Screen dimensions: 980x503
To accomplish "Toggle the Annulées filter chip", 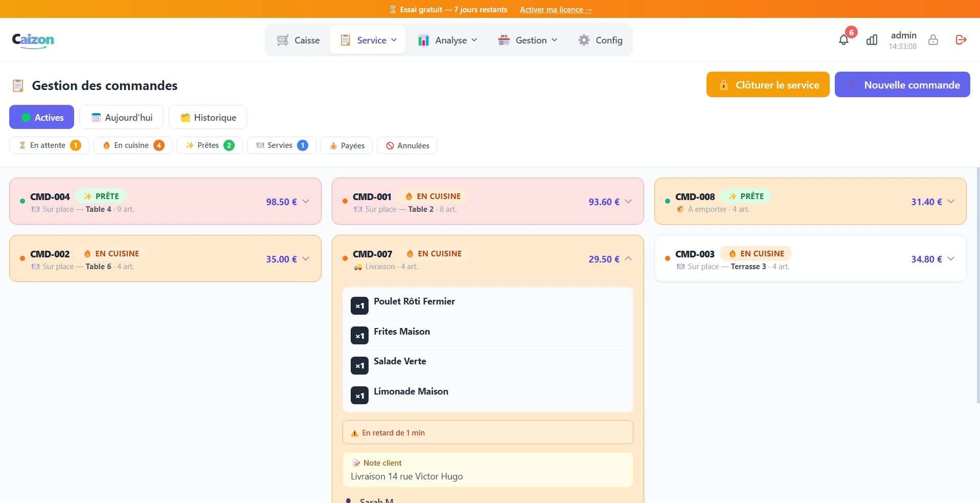I will point(407,145).
